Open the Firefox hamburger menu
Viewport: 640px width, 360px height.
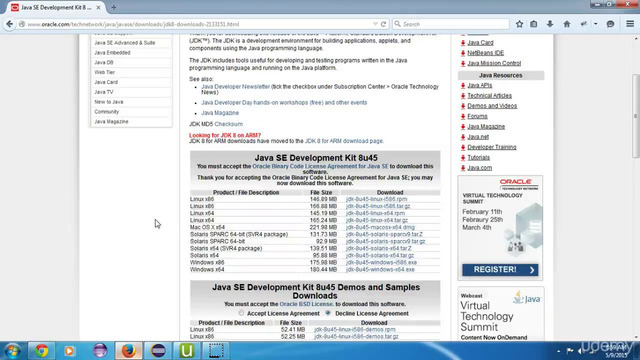pos(630,24)
